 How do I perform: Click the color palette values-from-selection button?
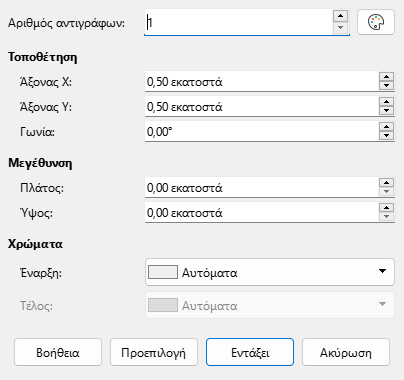coord(376,22)
